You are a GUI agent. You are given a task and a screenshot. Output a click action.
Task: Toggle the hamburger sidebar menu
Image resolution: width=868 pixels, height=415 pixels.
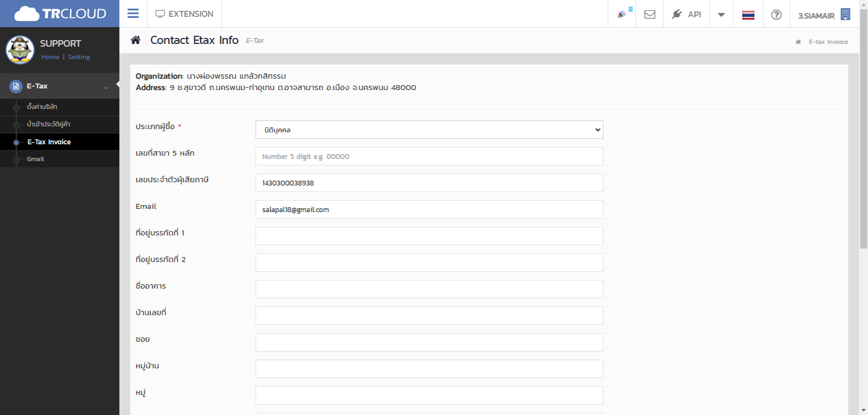[133, 14]
